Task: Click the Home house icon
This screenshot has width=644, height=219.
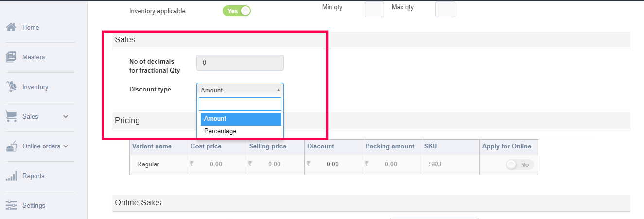Action: 12,27
